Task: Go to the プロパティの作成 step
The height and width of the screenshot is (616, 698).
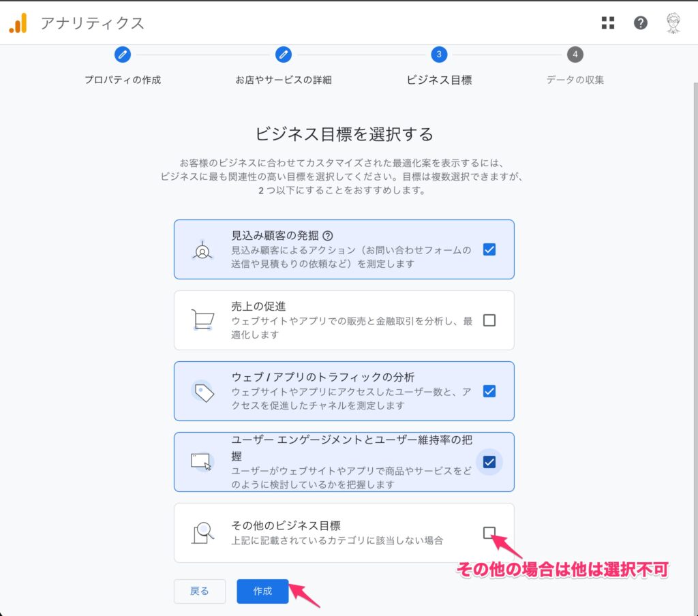Action: pos(123,55)
